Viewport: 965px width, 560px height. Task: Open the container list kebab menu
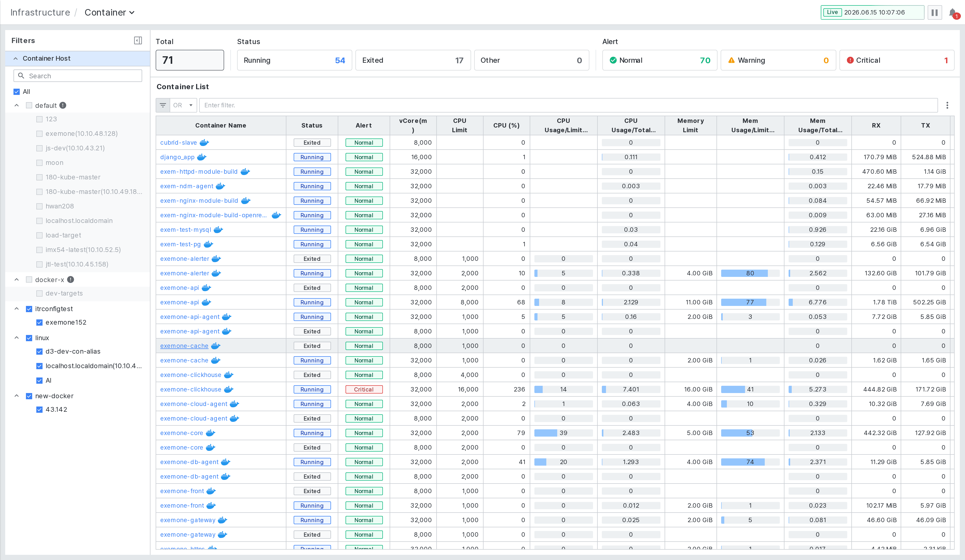947,105
